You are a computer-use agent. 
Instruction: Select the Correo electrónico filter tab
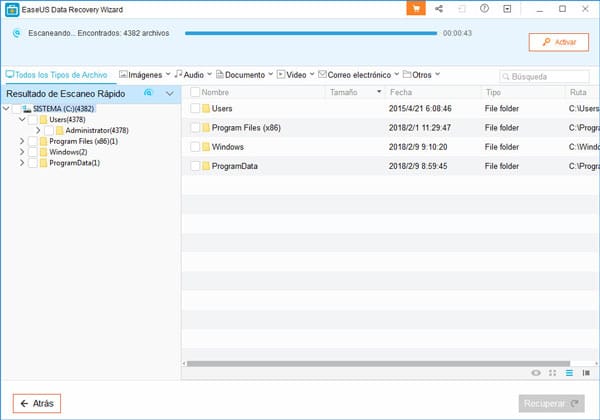tap(355, 75)
